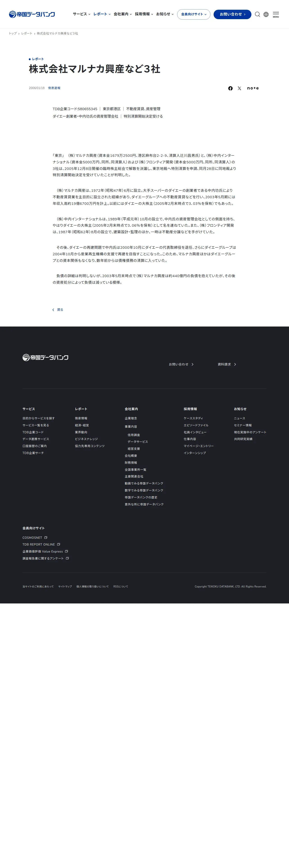
Task: Click the TDB企業コード:580655345 text
Action: point(75,109)
